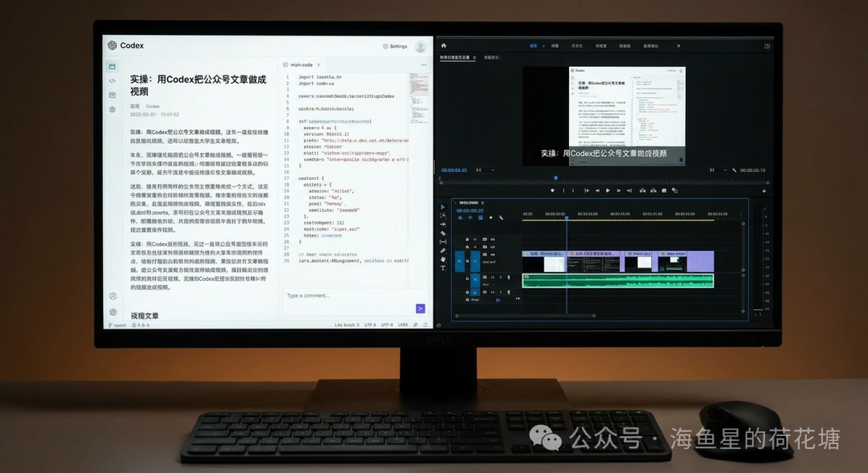Open the archive box icon in Codex sidebar
Viewport: 868px width, 473px height.
[113, 95]
